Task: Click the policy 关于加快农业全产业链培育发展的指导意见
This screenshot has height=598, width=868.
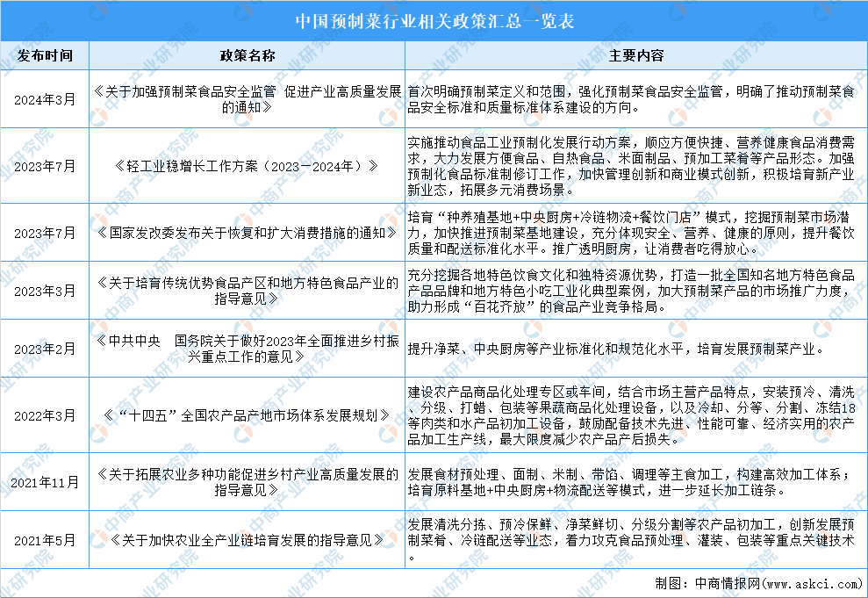Action: (x=247, y=540)
